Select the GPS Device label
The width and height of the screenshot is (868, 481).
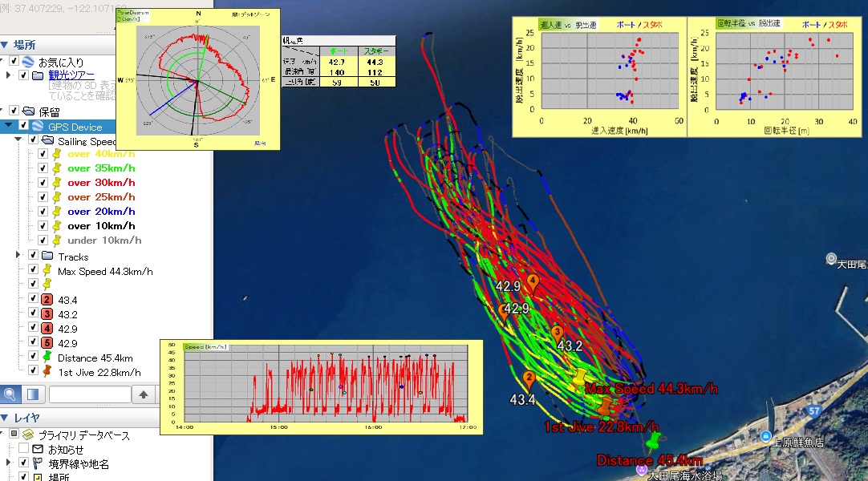coord(75,127)
